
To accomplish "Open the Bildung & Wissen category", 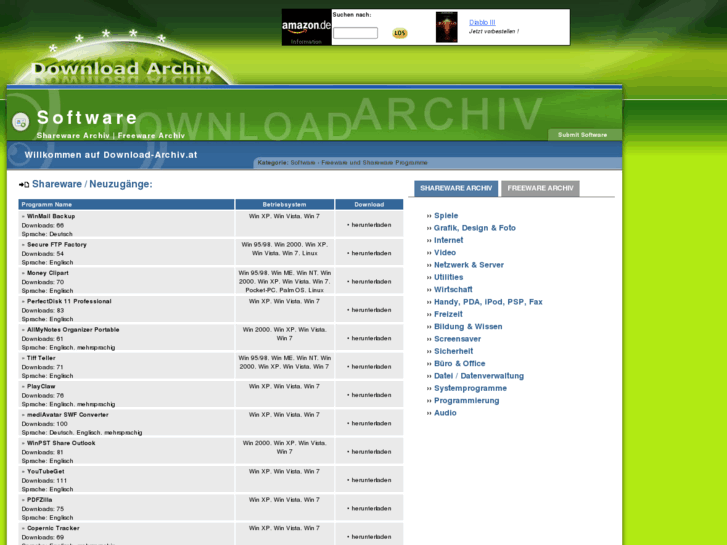I will 468,327.
